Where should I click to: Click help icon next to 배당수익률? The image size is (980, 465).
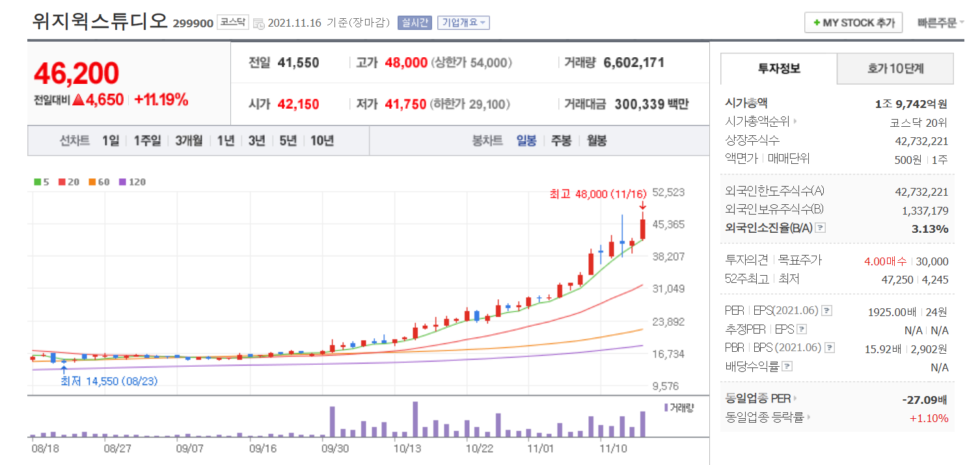pyautogui.click(x=787, y=367)
